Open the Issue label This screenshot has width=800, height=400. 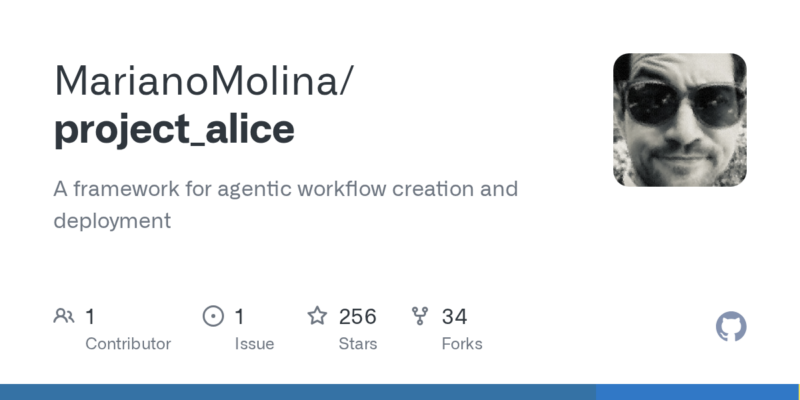coord(254,344)
